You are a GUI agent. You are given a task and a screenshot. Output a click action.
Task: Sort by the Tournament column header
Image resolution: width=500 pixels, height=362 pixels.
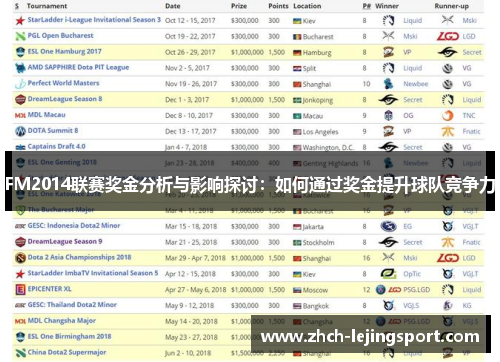pos(47,6)
